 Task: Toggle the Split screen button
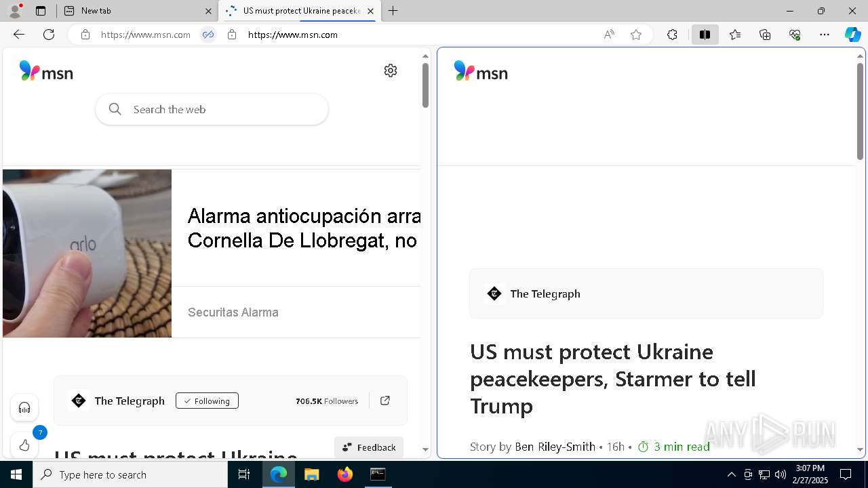pos(705,35)
